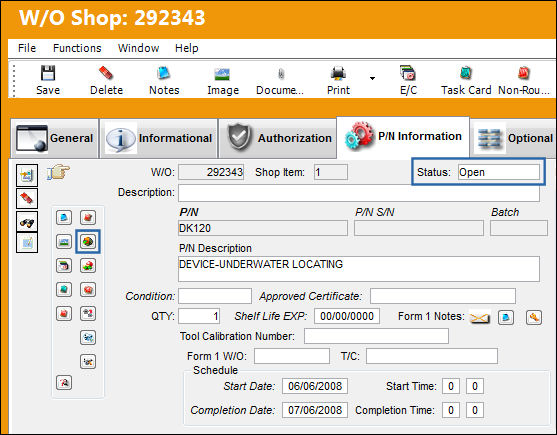The height and width of the screenshot is (435, 557).
Task: Click the Non-Rou... toolbar button
Action: [x=524, y=80]
